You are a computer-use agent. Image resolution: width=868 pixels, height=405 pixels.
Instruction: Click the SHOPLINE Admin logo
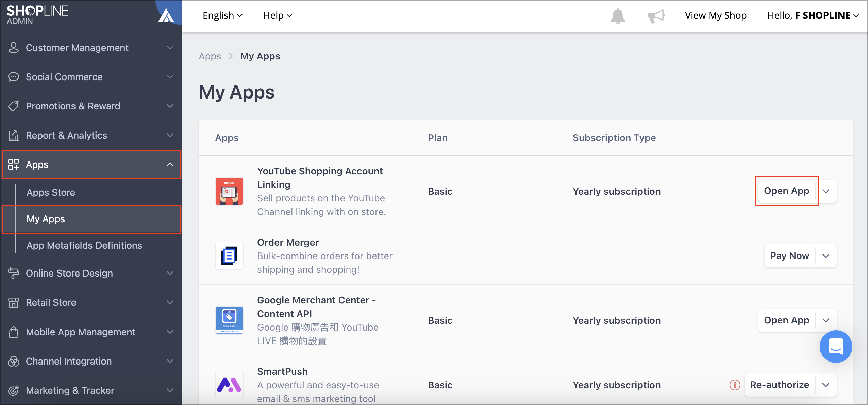[x=37, y=15]
